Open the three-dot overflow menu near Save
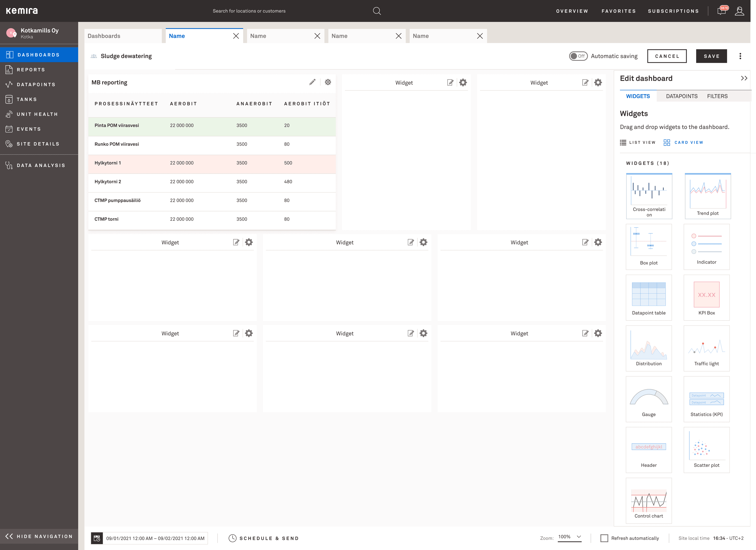Image resolution: width=756 pixels, height=550 pixels. (x=740, y=56)
